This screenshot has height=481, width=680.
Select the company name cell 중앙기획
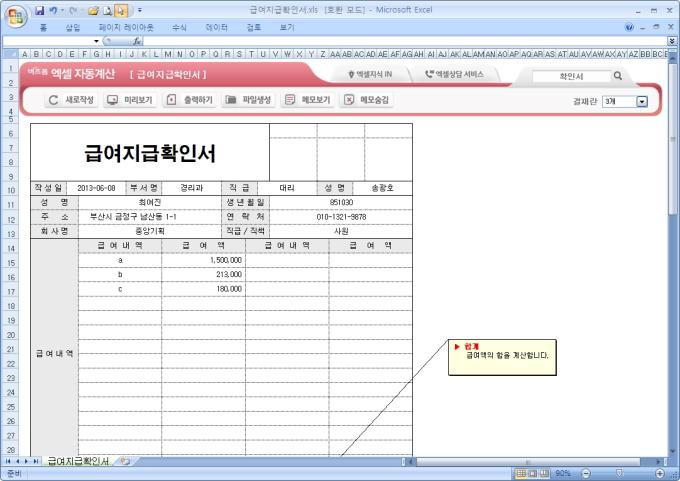point(150,231)
